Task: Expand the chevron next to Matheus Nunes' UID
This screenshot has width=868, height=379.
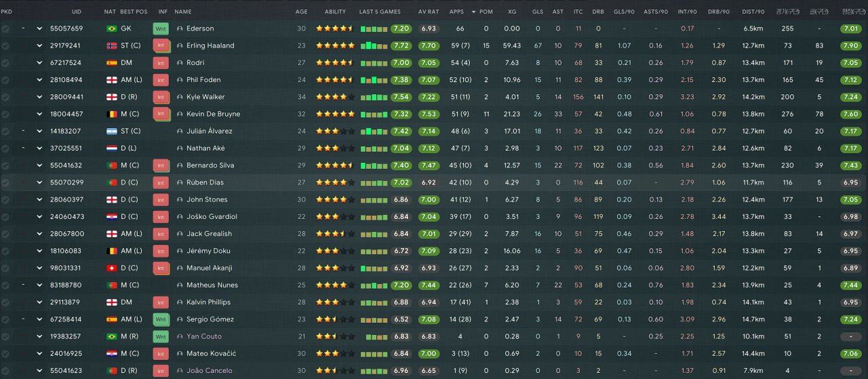Action: point(39,285)
